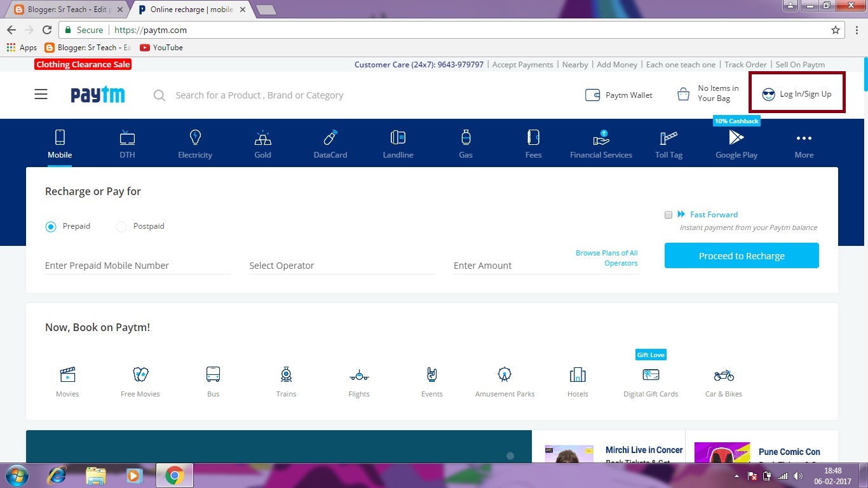
Task: Switch to the Blogger browser tab
Action: [x=64, y=9]
